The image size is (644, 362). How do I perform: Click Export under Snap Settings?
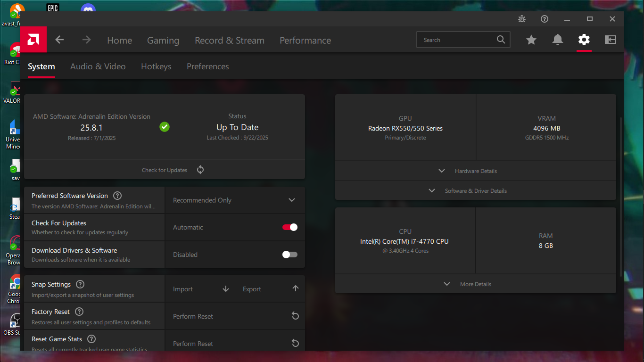[252, 289]
